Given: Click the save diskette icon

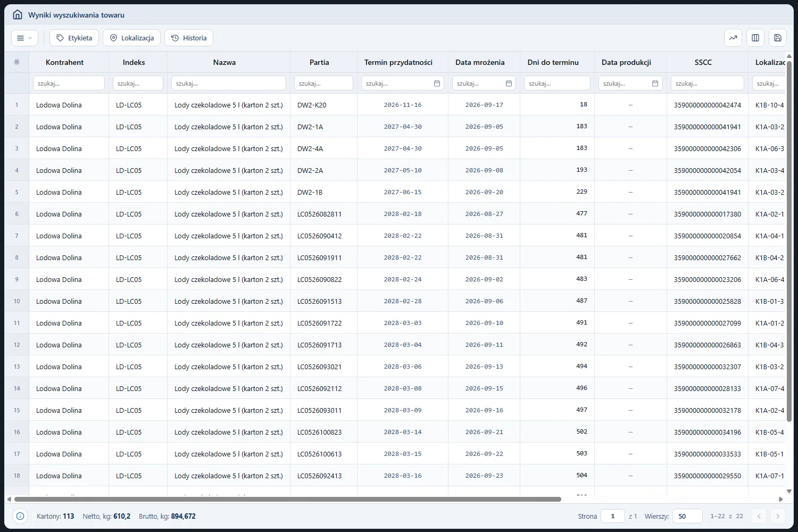Looking at the screenshot, I should (x=778, y=38).
